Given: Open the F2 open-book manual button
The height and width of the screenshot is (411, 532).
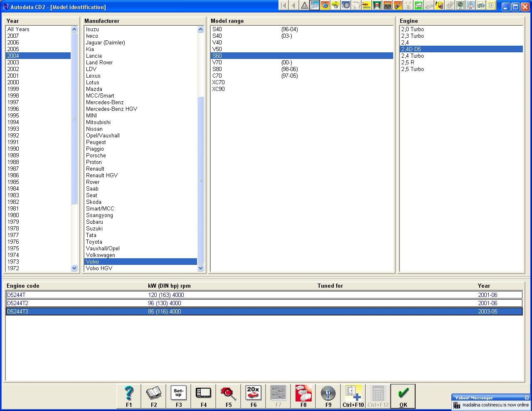Looking at the screenshot, I should point(154,396).
